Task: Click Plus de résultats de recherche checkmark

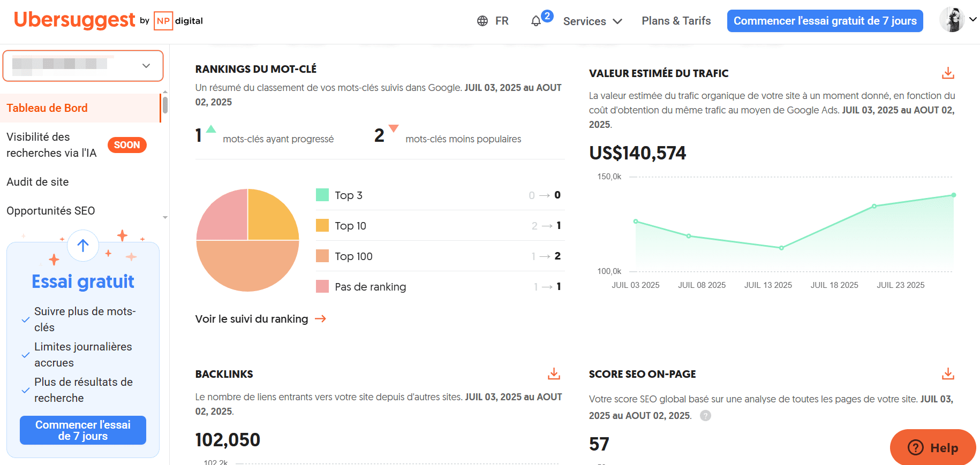Action: [x=25, y=391]
